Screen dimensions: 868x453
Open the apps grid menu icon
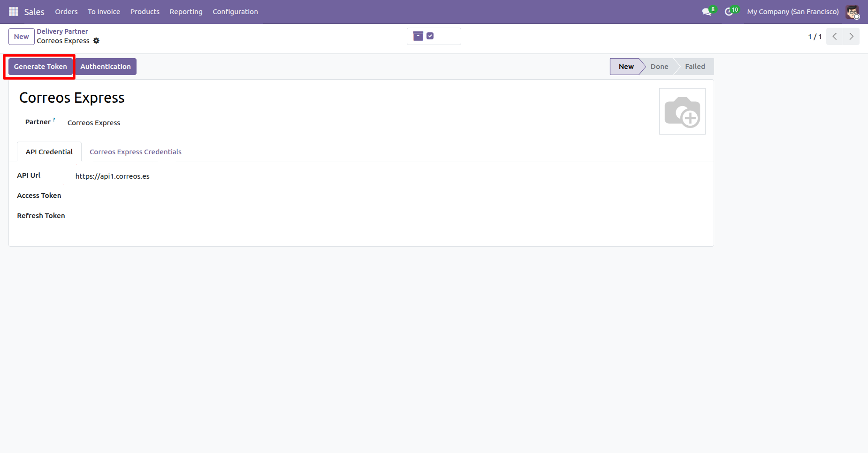13,11
